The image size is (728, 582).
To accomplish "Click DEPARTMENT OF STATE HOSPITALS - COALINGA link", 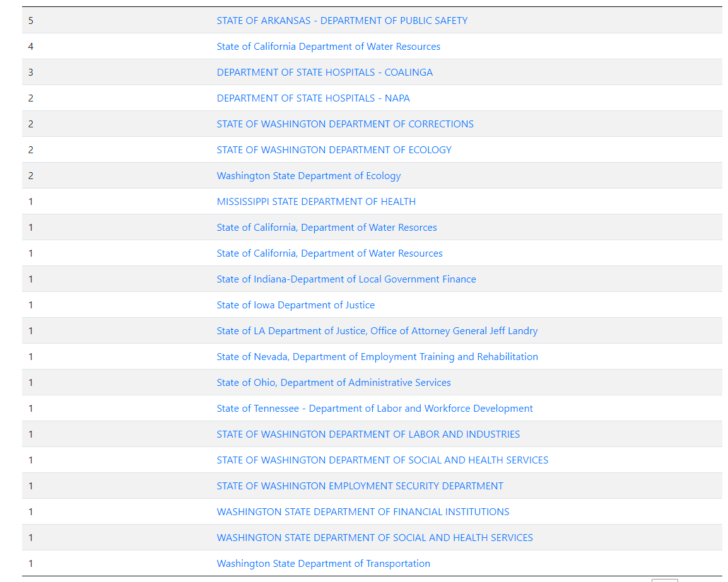I will [324, 73].
